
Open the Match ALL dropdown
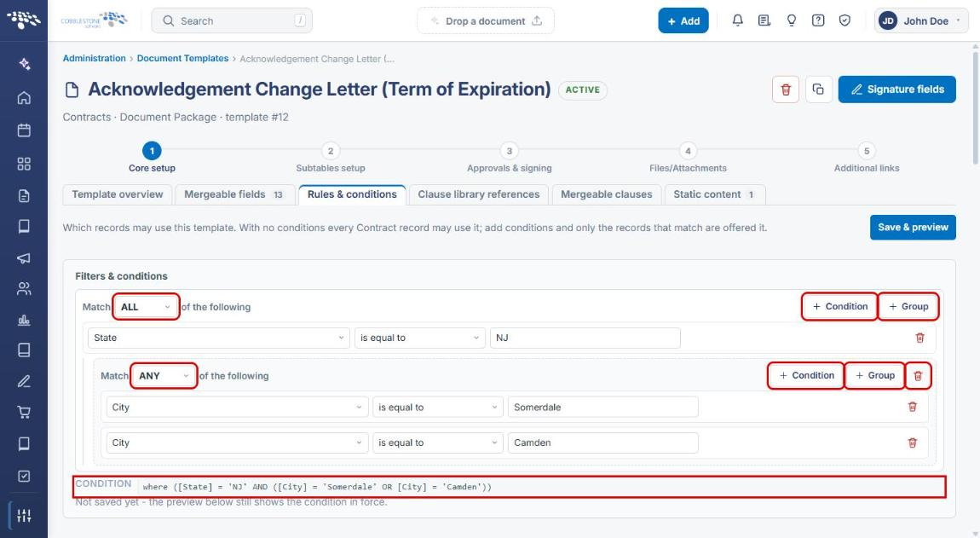pos(146,307)
